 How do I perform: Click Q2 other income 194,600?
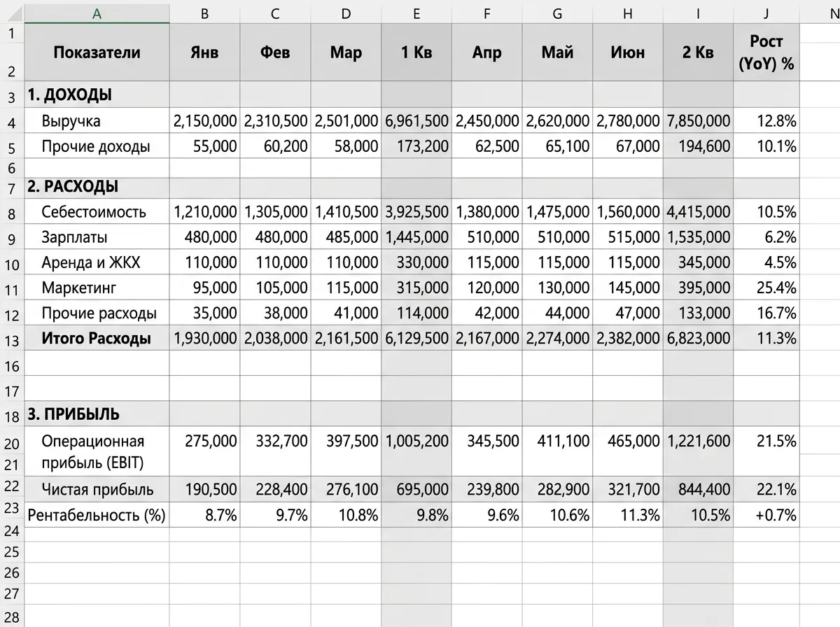point(698,146)
